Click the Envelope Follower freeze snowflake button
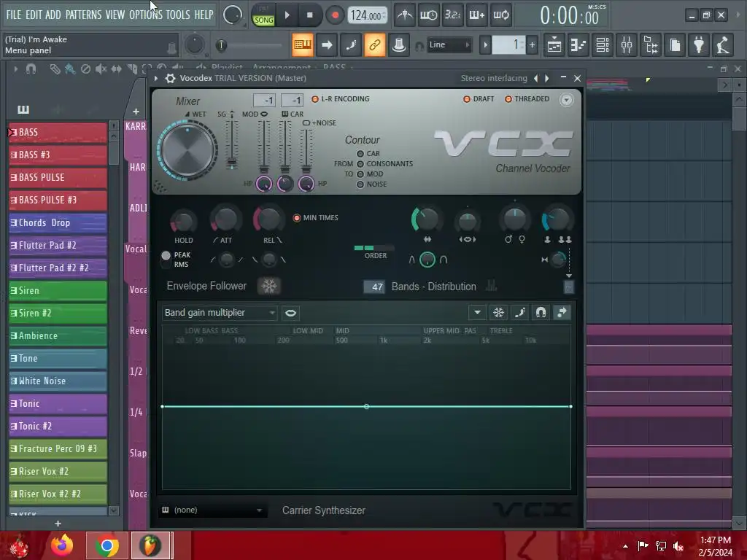The width and height of the screenshot is (747, 560). point(269,286)
